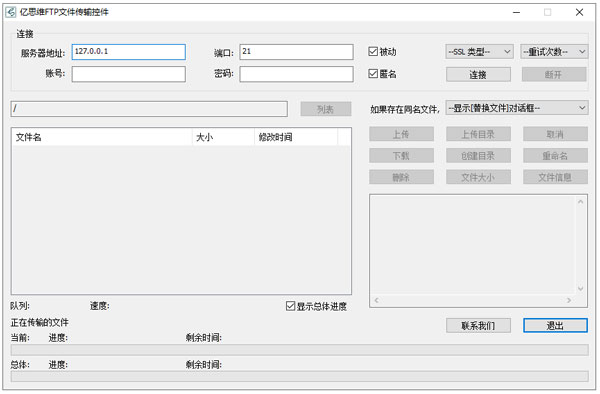Viewport: 600px width, 394px height.
Task: Click the remote path field showing /
Action: [x=149, y=109]
